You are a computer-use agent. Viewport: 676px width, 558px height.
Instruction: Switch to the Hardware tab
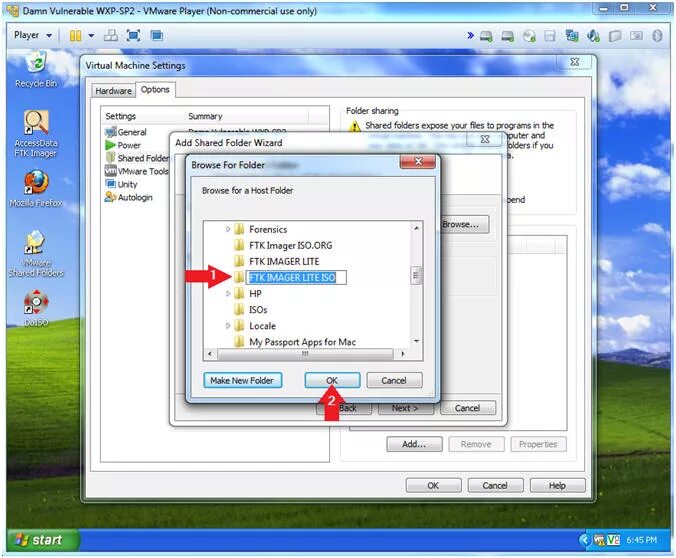pos(113,91)
